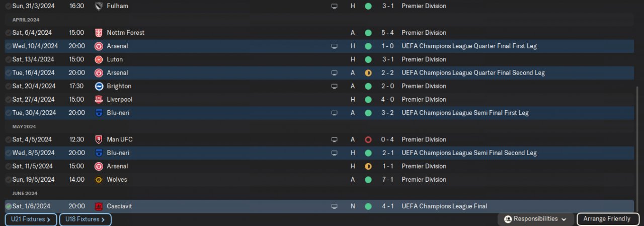The image size is (644, 226).
Task: Click the Brighton club badge
Action: tap(99, 86)
